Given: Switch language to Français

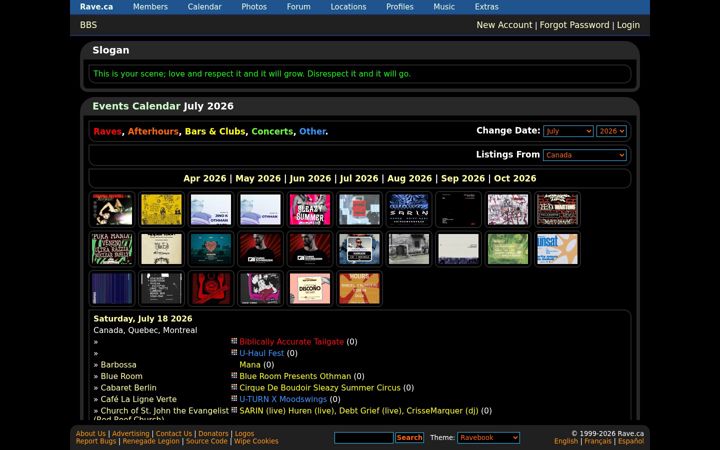Looking at the screenshot, I should (598, 441).
